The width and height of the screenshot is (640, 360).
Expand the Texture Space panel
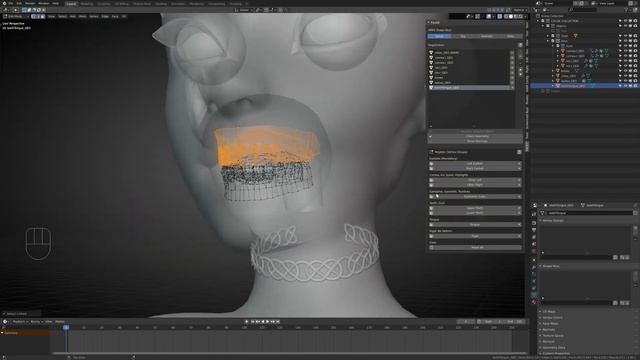click(553, 336)
